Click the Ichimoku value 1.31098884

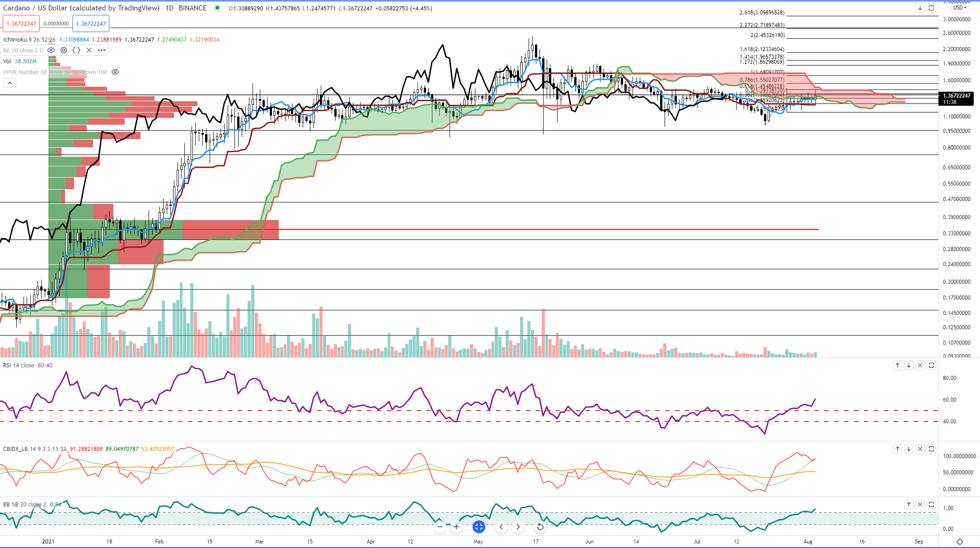click(x=74, y=40)
